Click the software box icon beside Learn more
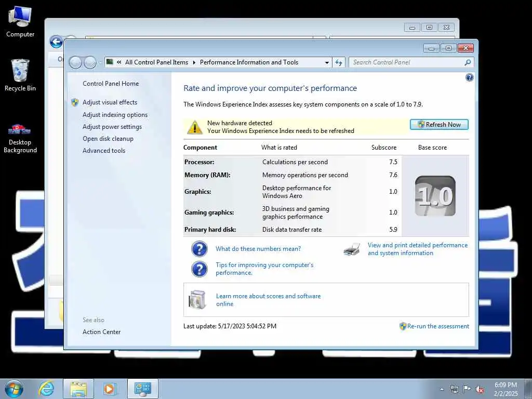The height and width of the screenshot is (399, 532). click(x=197, y=300)
